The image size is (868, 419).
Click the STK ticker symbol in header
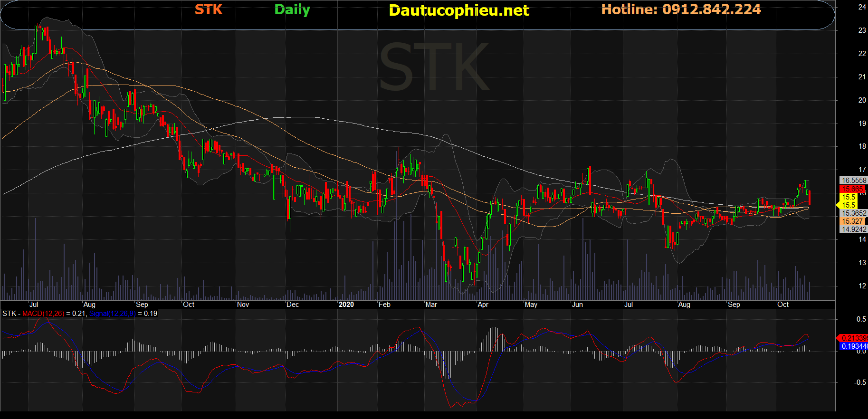[x=209, y=10]
